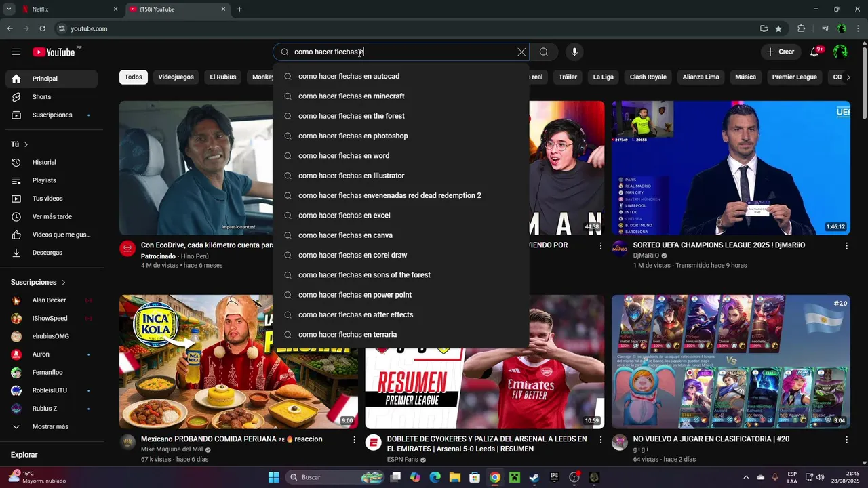Open Videos que me gustan in the sidebar
The width and height of the screenshot is (868, 488).
click(52, 235)
